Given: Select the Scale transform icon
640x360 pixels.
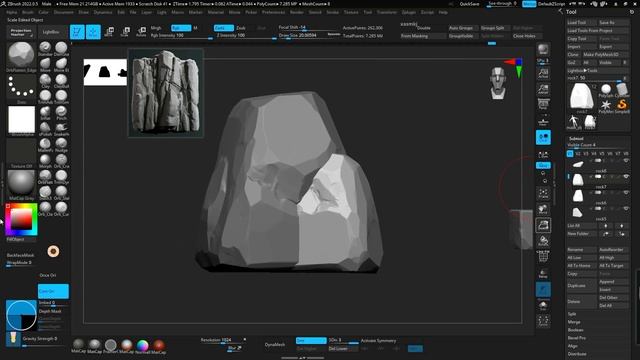Looking at the screenshot, I should tap(125, 32).
